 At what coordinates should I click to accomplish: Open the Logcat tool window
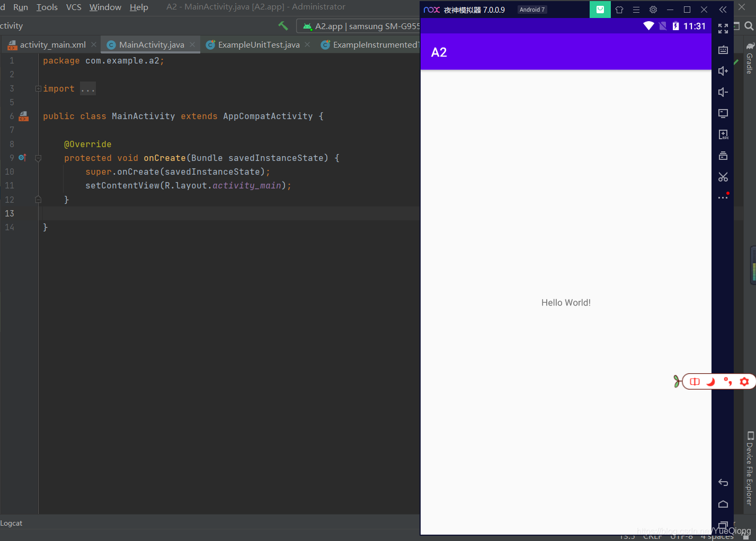tap(11, 523)
